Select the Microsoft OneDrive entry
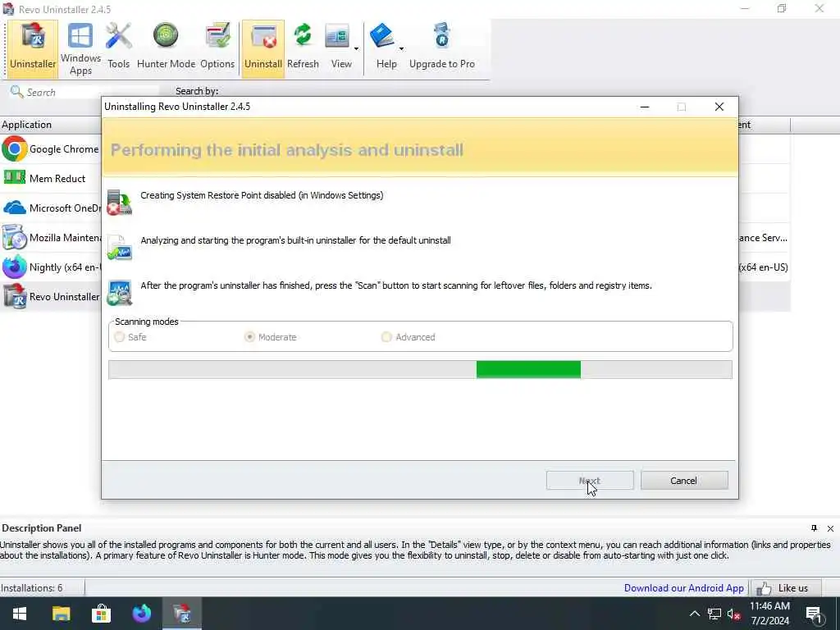This screenshot has width=840, height=630. point(51,208)
